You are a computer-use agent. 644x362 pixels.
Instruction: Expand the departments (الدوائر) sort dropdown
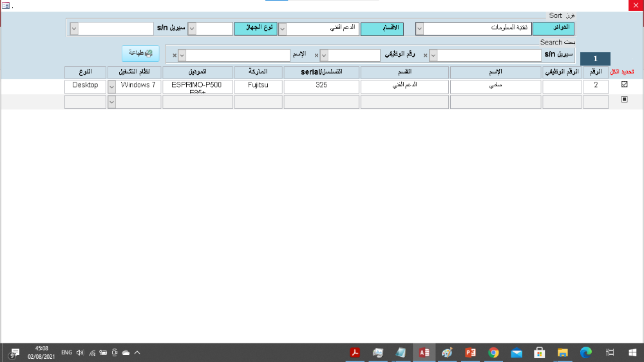click(x=419, y=28)
